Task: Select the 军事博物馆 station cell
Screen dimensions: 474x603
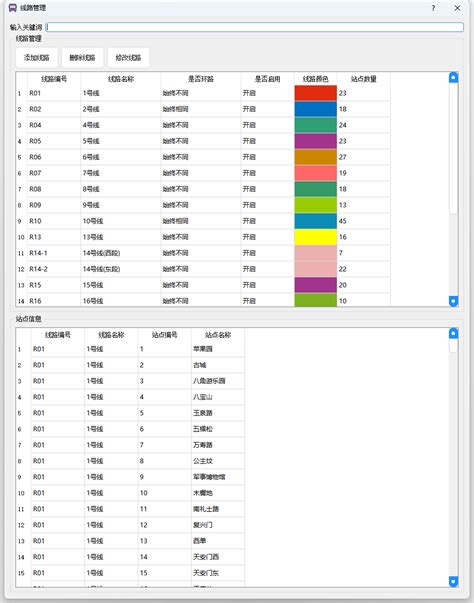Action: [218, 477]
